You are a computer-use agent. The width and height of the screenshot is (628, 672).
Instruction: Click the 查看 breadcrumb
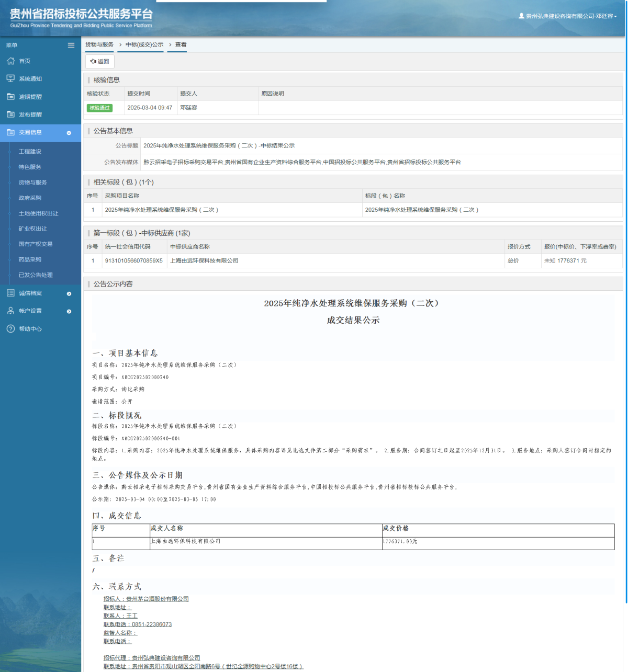[x=181, y=45]
